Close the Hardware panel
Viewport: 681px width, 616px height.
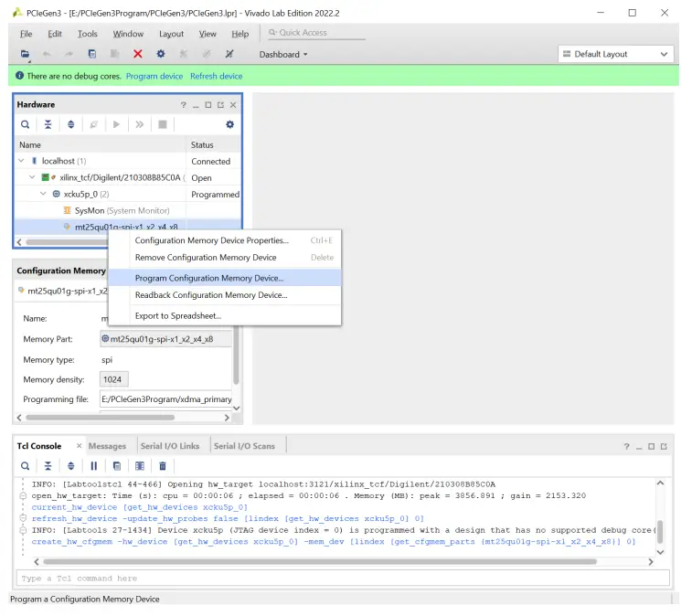(233, 105)
